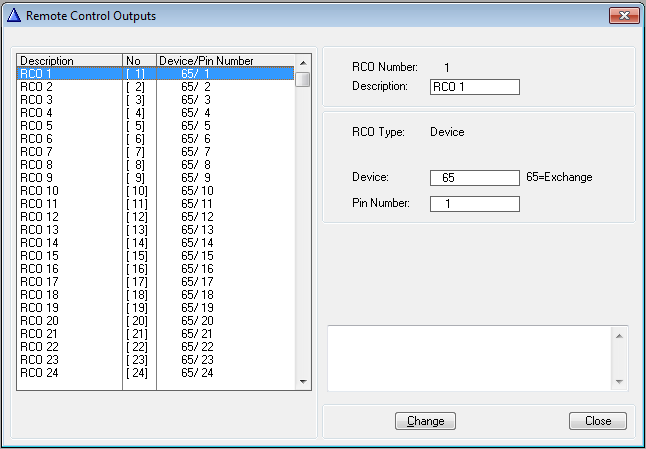Click the blue triangle title bar icon
The height and width of the screenshot is (449, 646).
pos(14,16)
